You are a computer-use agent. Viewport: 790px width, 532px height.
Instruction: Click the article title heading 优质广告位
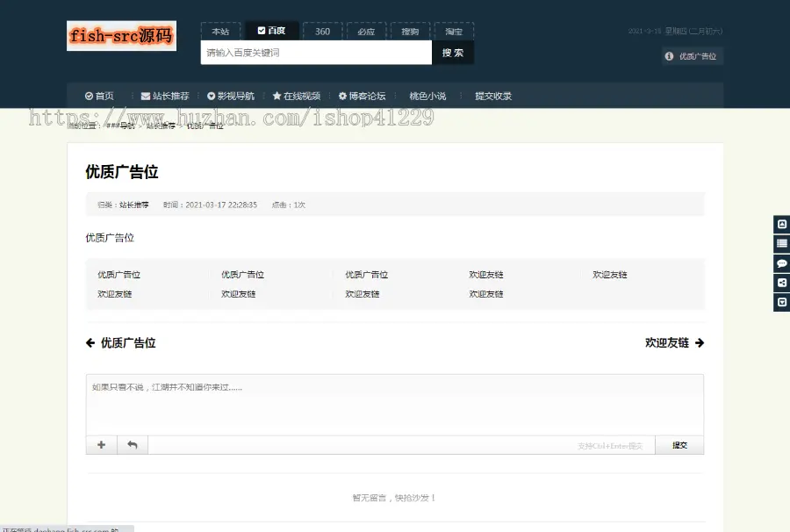point(122,172)
